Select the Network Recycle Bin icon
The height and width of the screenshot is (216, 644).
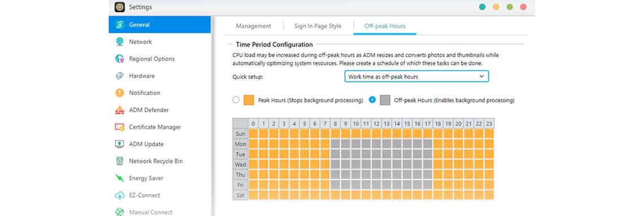tap(120, 161)
